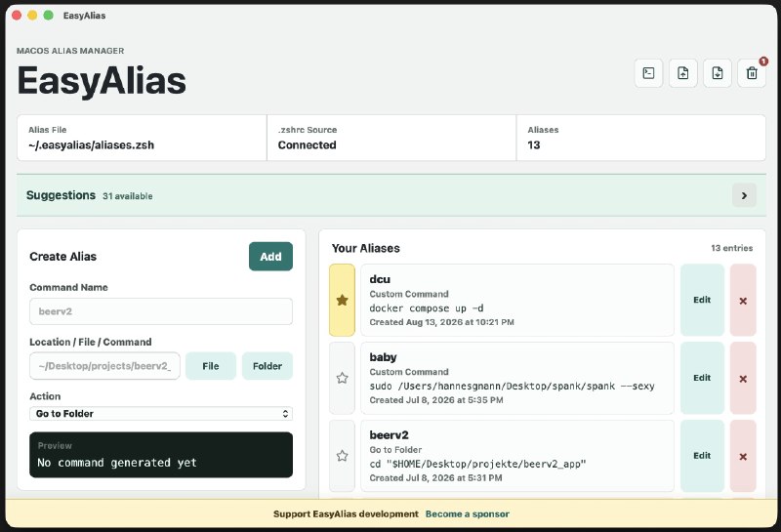Delete the dcu alias
This screenshot has width=781, height=532.
pos(743,301)
